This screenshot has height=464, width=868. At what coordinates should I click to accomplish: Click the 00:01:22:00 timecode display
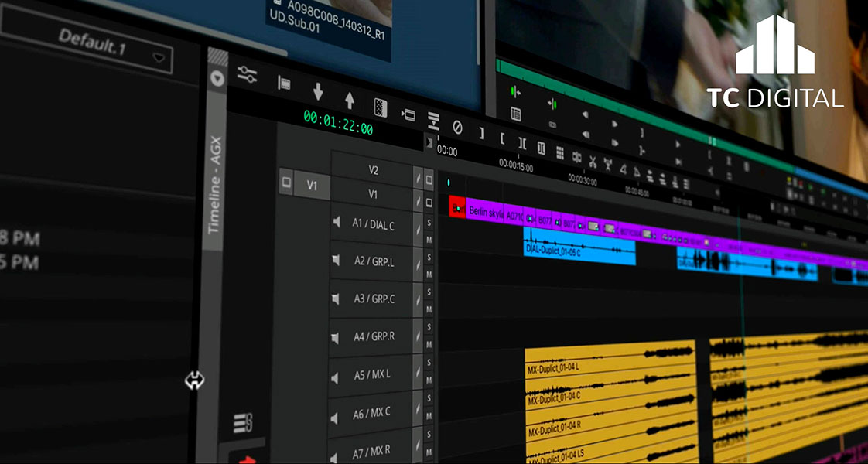tap(338, 123)
